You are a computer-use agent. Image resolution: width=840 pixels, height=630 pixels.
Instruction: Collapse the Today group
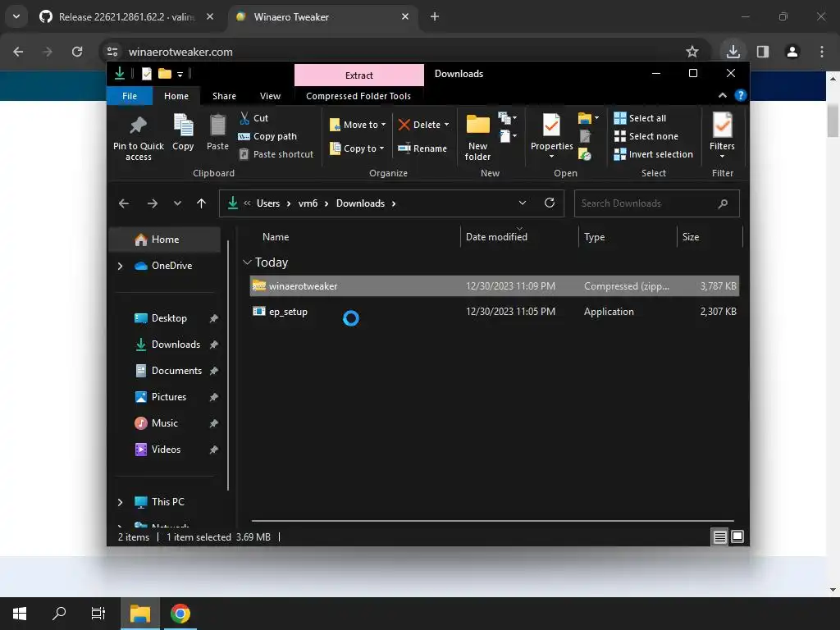[x=247, y=262]
